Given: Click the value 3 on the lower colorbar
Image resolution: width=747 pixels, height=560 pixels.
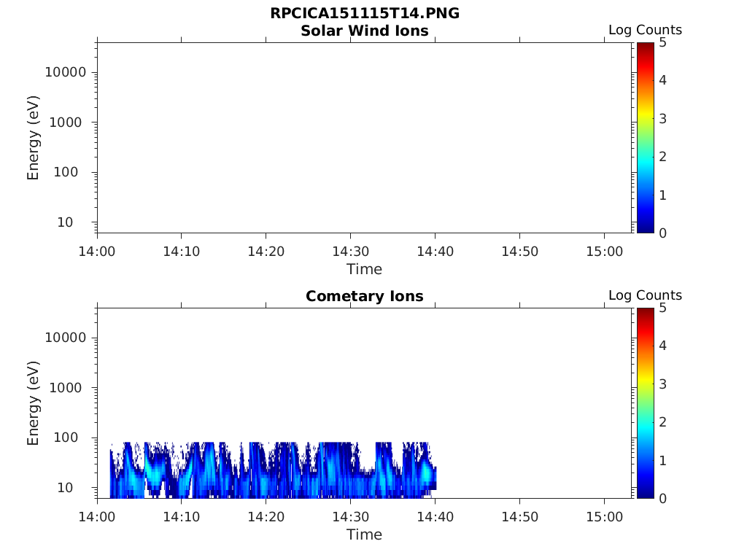Looking at the screenshot, I should (662, 384).
